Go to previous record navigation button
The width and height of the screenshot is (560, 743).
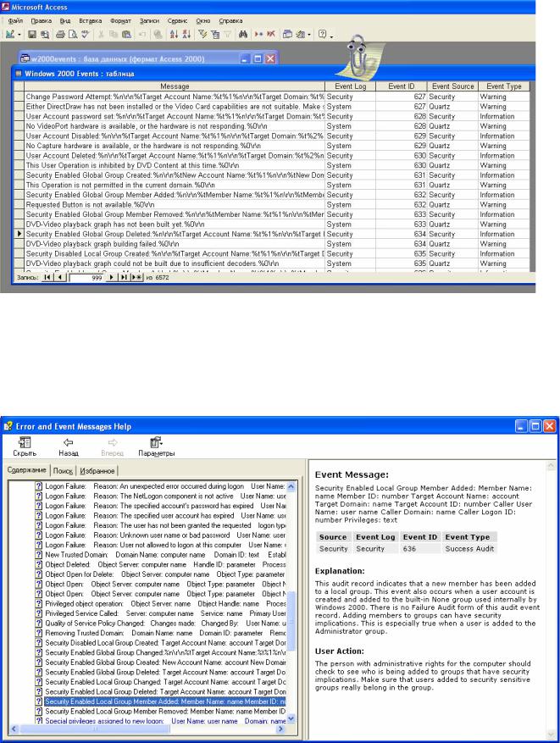click(x=59, y=277)
